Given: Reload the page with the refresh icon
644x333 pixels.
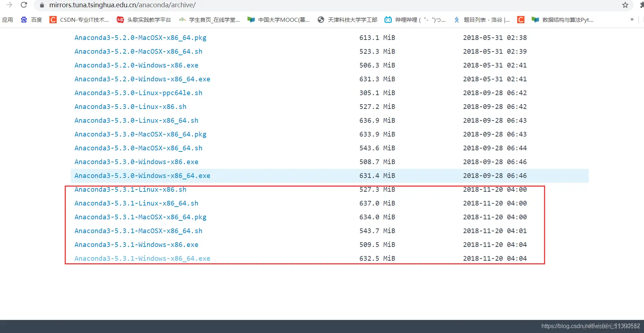Looking at the screenshot, I should click(24, 5).
